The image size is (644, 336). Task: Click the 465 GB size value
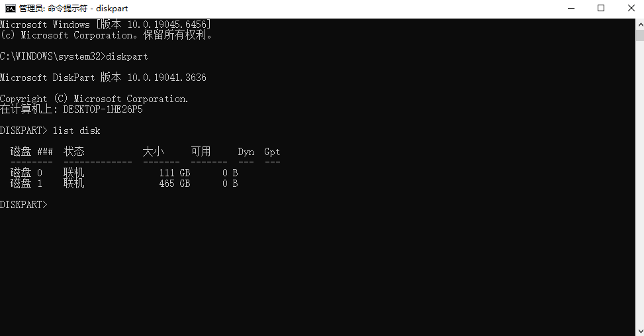pyautogui.click(x=175, y=184)
